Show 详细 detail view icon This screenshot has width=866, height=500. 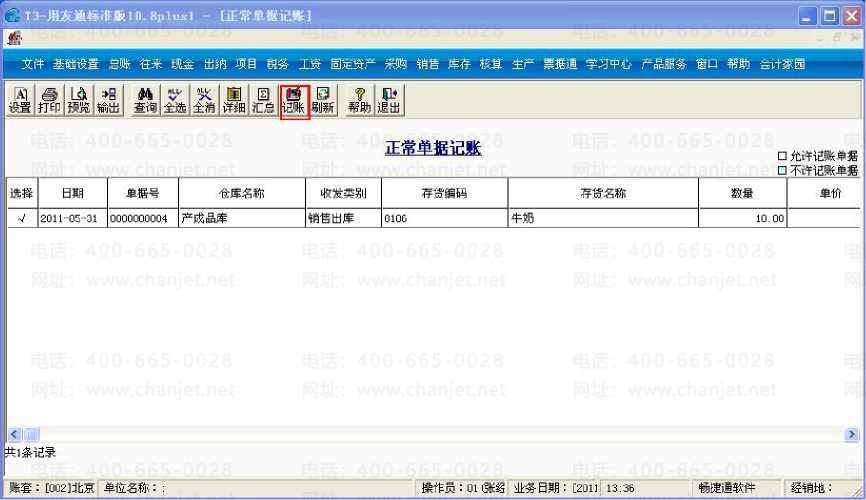(x=234, y=100)
